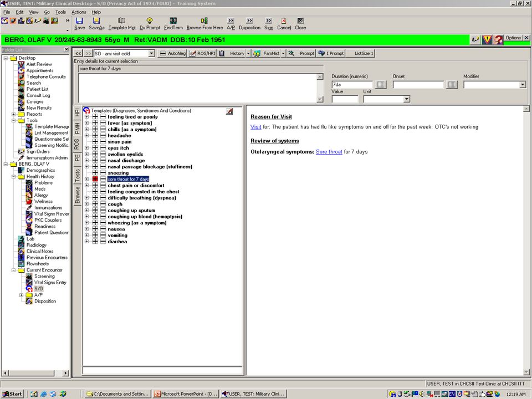Expand the A/P folder under Current Encounter

click(x=22, y=295)
